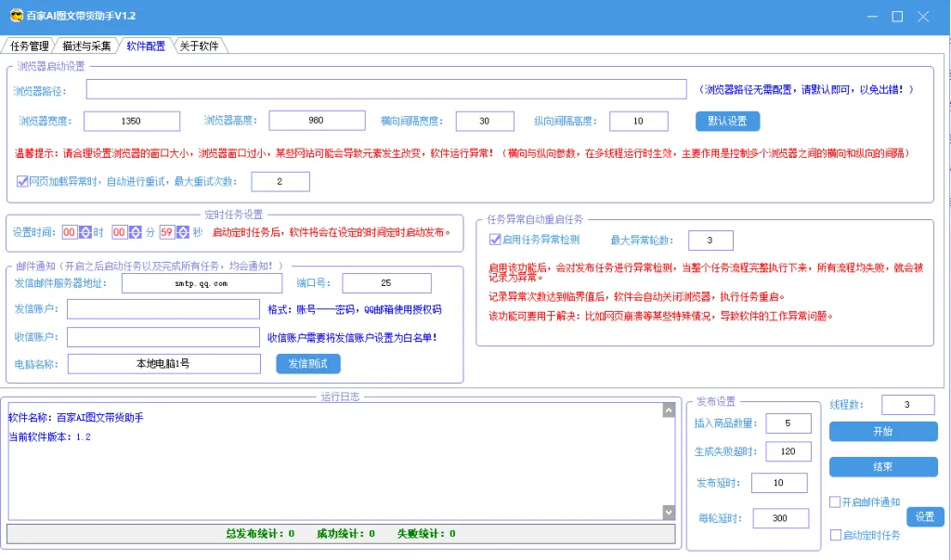The height and width of the screenshot is (560, 951).
Task: Open the 关于软件 tab
Action: pyautogui.click(x=200, y=46)
